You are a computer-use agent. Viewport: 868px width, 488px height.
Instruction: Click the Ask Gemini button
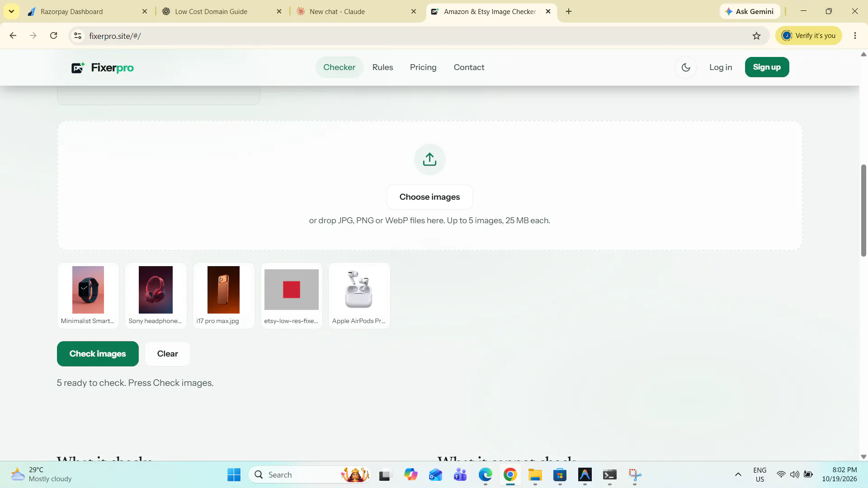tap(750, 11)
